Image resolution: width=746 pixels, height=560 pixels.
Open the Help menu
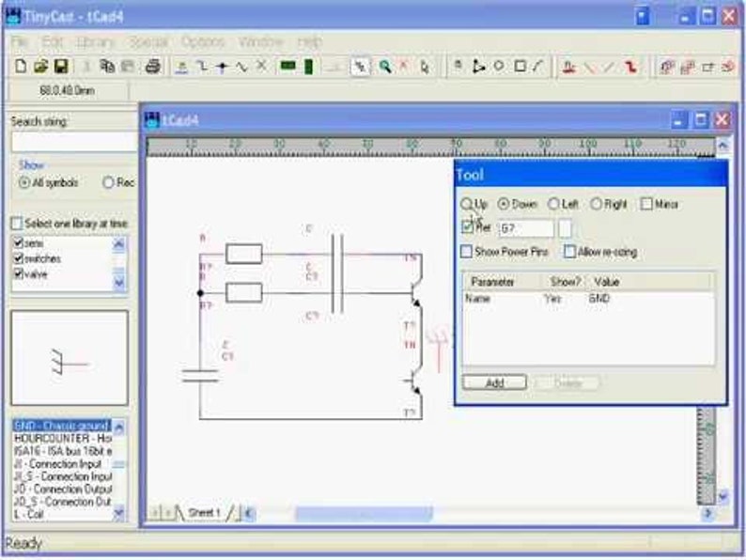pyautogui.click(x=310, y=42)
